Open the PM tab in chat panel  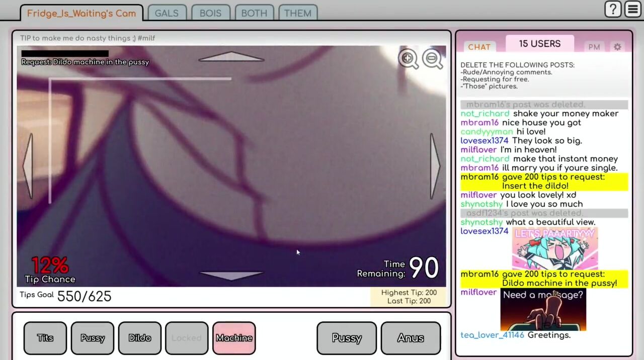click(x=594, y=47)
